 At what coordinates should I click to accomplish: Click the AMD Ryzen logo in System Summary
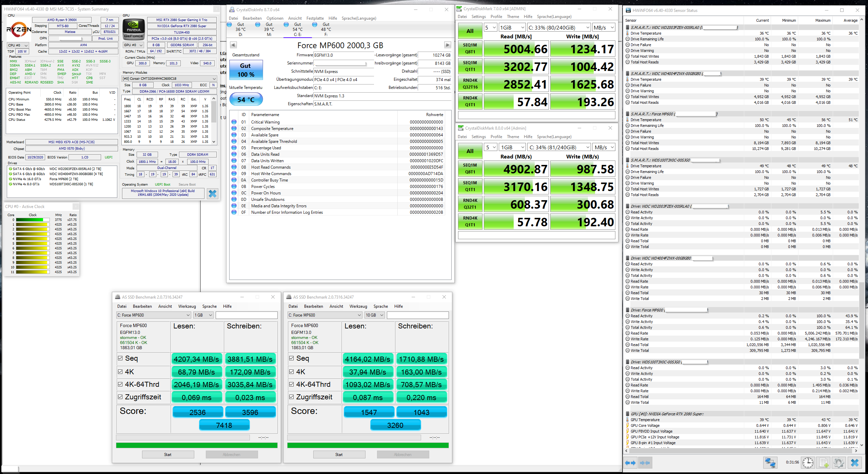[19, 30]
